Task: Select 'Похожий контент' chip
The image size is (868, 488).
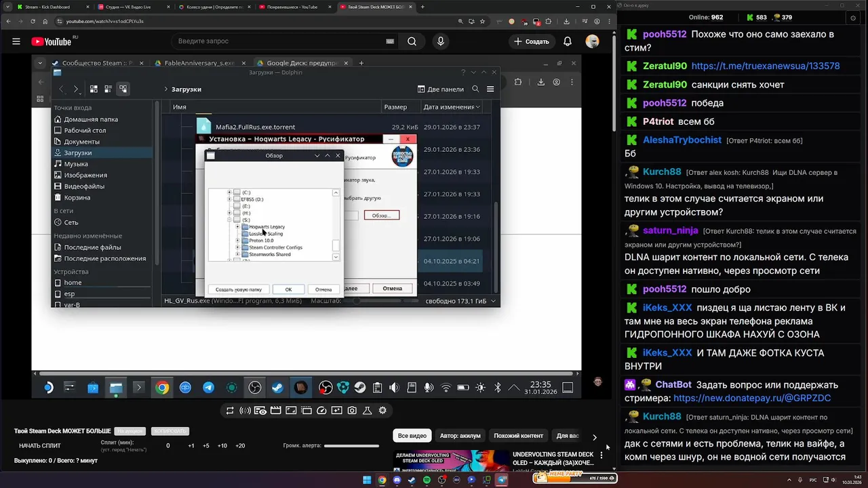Action: coord(519,436)
